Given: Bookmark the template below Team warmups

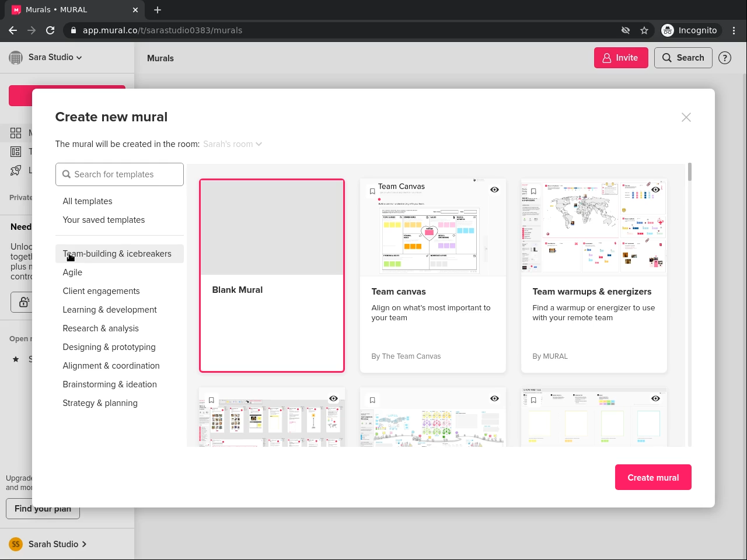Looking at the screenshot, I should point(533,400).
